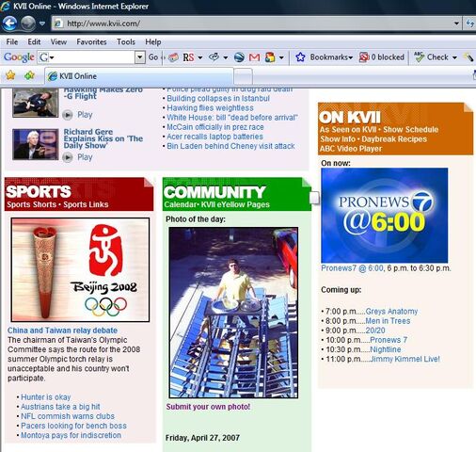Click the Bookmarks star icon
Screen dimensions: 476x452
tap(300, 57)
